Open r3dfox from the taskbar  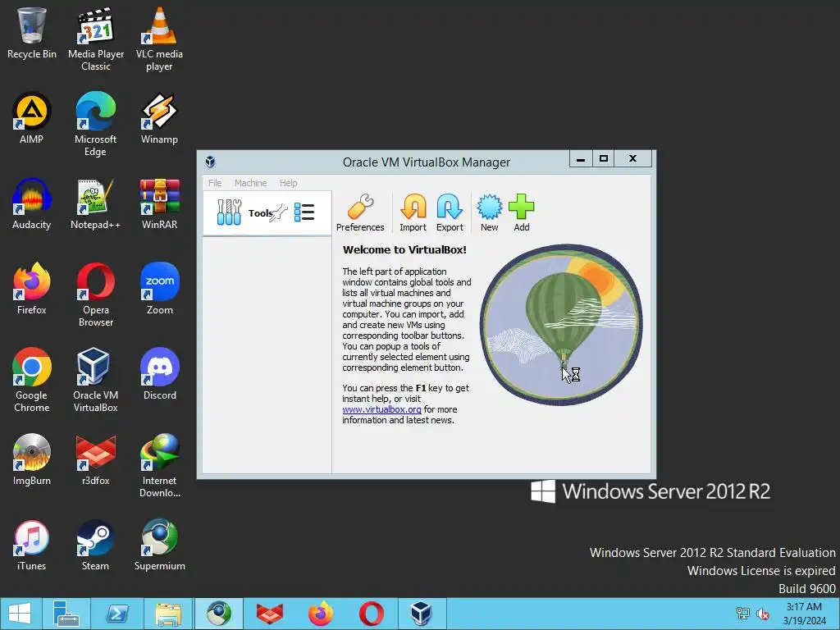[x=269, y=614]
